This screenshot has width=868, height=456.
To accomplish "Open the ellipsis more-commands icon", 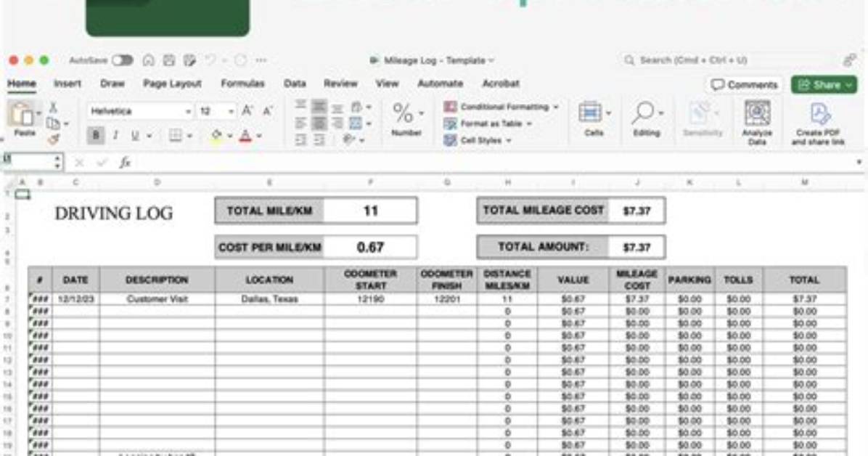I will tap(261, 60).
